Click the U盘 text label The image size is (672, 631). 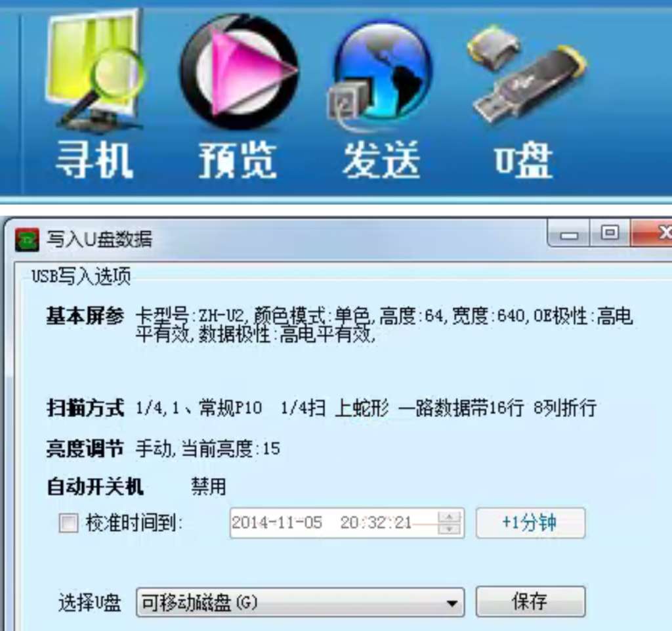tap(523, 161)
